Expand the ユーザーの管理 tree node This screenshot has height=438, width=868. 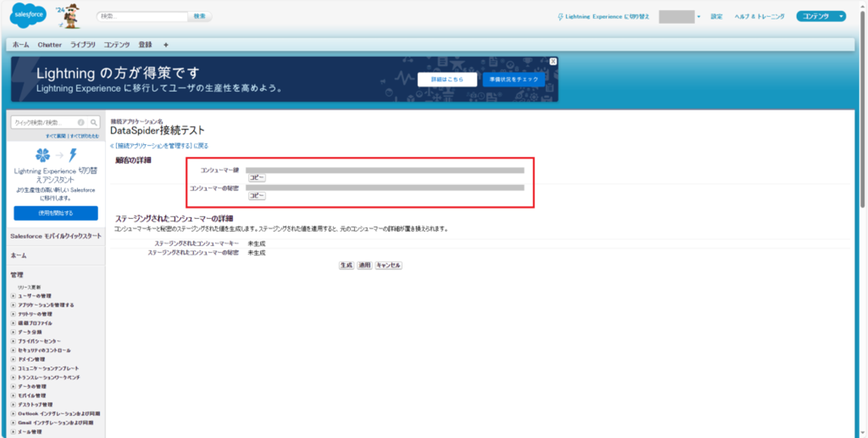pyautogui.click(x=13, y=296)
